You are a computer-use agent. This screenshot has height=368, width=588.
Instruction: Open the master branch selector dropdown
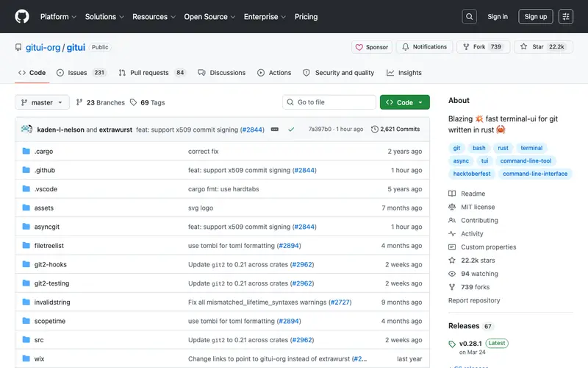click(x=42, y=102)
